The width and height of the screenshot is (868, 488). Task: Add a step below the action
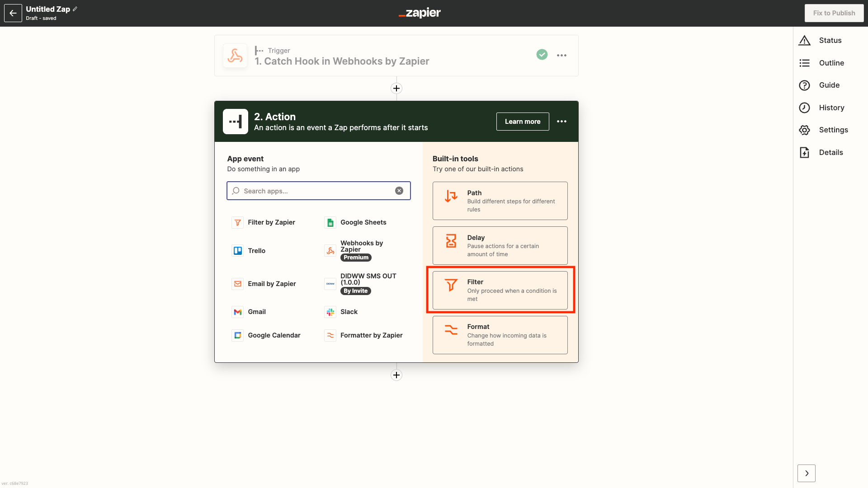tap(396, 375)
